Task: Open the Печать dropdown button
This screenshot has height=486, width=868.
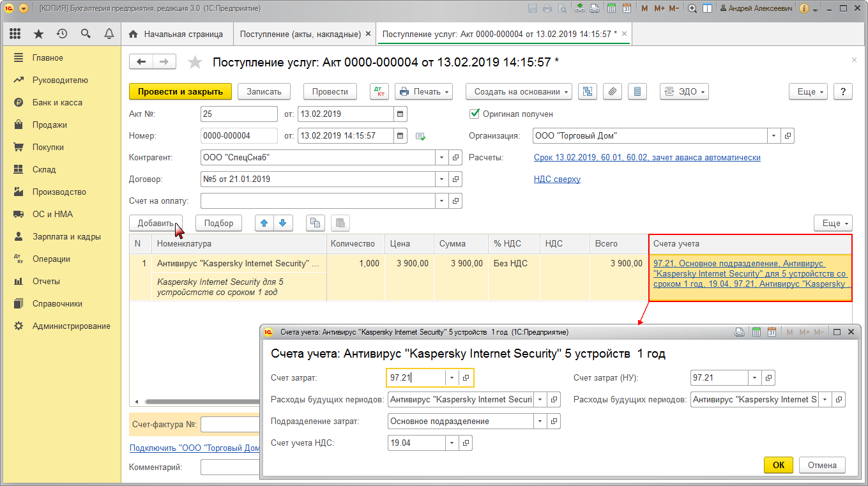Action: [x=424, y=91]
